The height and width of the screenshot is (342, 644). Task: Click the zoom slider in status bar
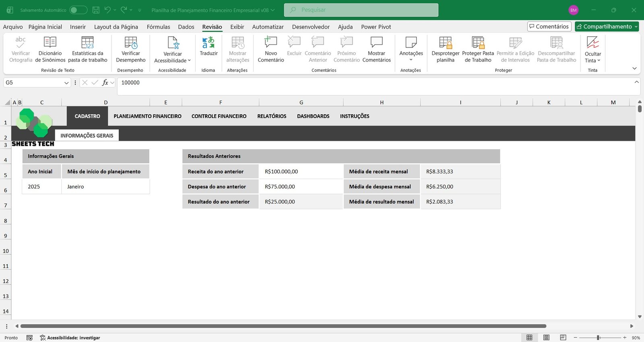(x=599, y=338)
